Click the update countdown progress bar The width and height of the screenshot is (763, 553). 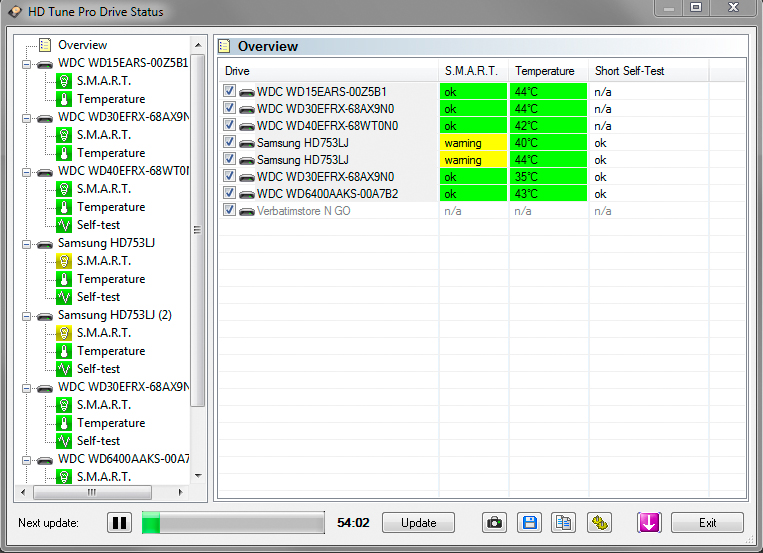pyautogui.click(x=233, y=523)
